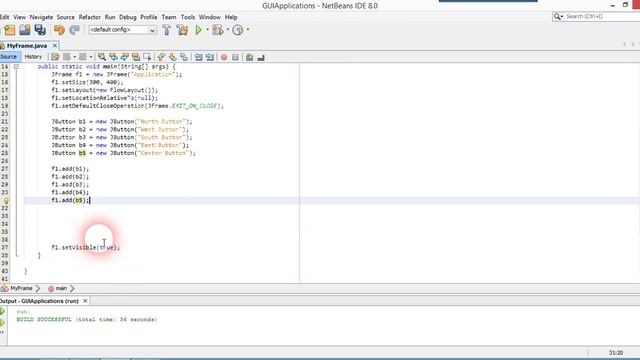The width and height of the screenshot is (640, 360).
Task: Click Find Next Occurrence icon
Action: pos(124,57)
